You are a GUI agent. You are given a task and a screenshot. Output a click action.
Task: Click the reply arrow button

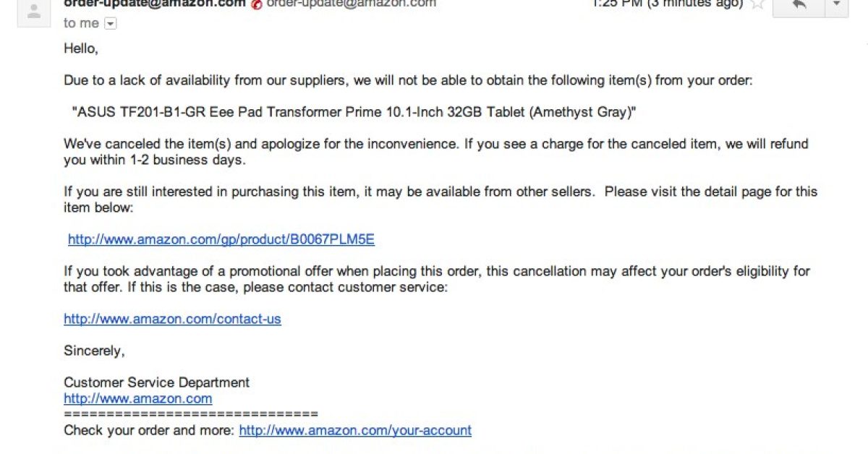799,6
